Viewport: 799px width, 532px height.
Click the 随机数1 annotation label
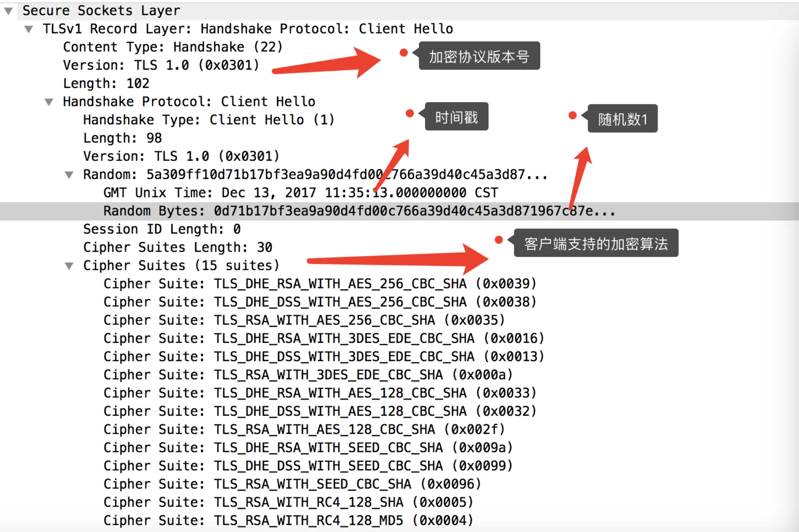(622, 119)
